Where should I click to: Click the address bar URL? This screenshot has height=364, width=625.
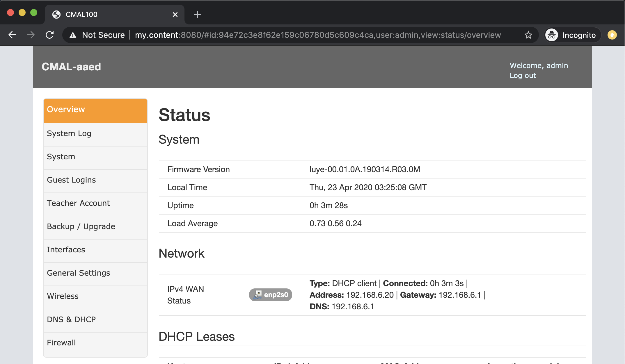pyautogui.click(x=317, y=35)
